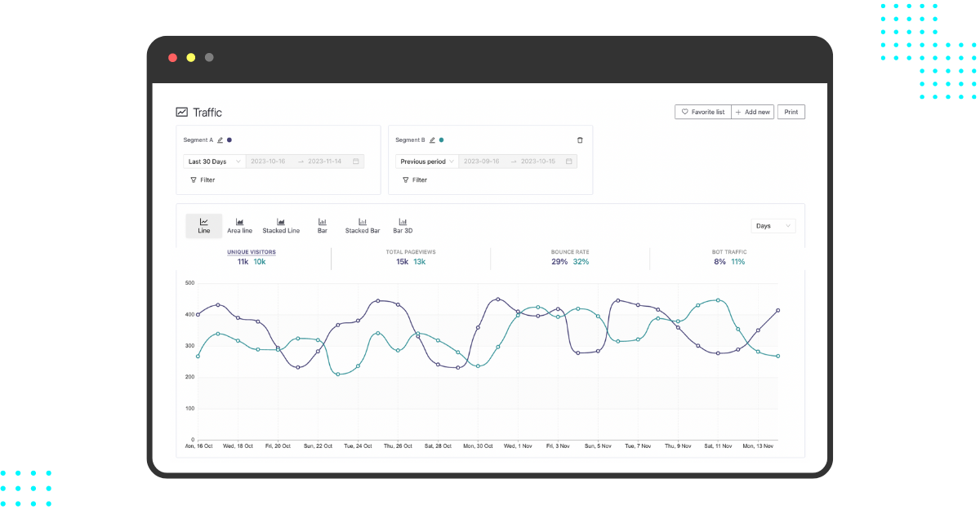The image size is (980, 514).
Task: Show the Total Pageviews metric tab
Action: tap(411, 257)
